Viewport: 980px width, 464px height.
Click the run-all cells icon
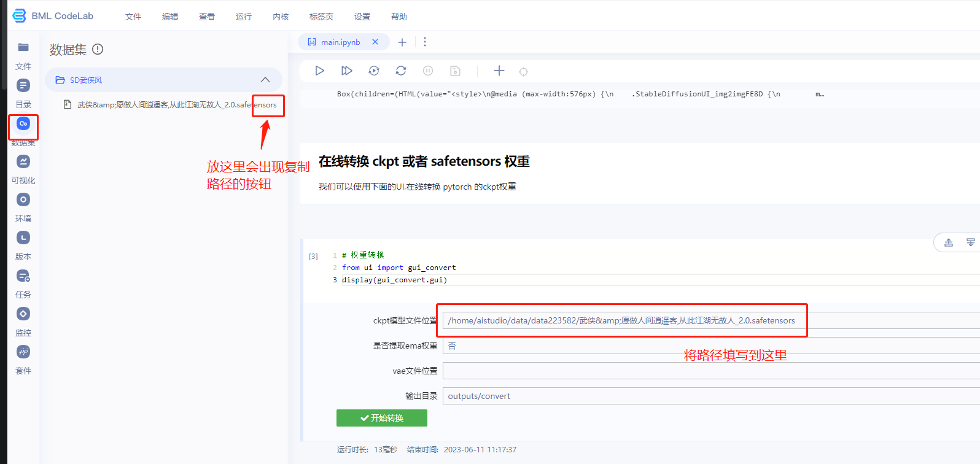[x=347, y=71]
